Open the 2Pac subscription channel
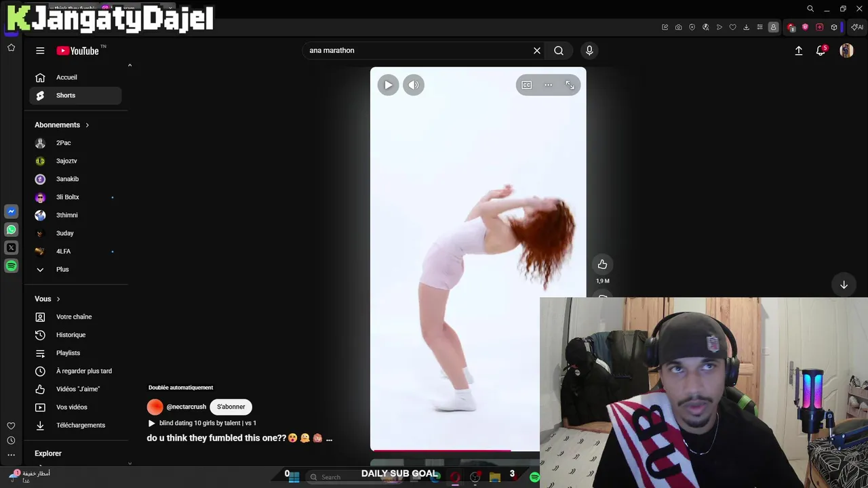This screenshot has height=488, width=868. (75, 143)
